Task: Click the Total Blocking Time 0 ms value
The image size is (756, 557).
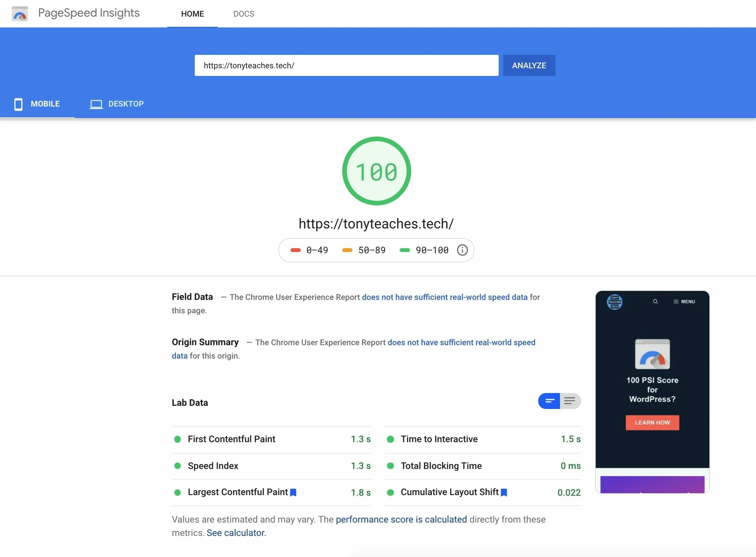Action: 571,466
